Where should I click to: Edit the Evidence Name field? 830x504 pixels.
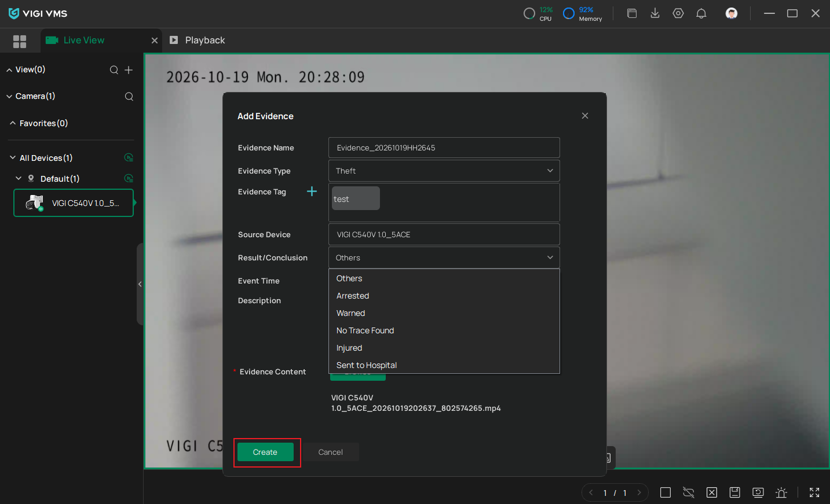444,148
